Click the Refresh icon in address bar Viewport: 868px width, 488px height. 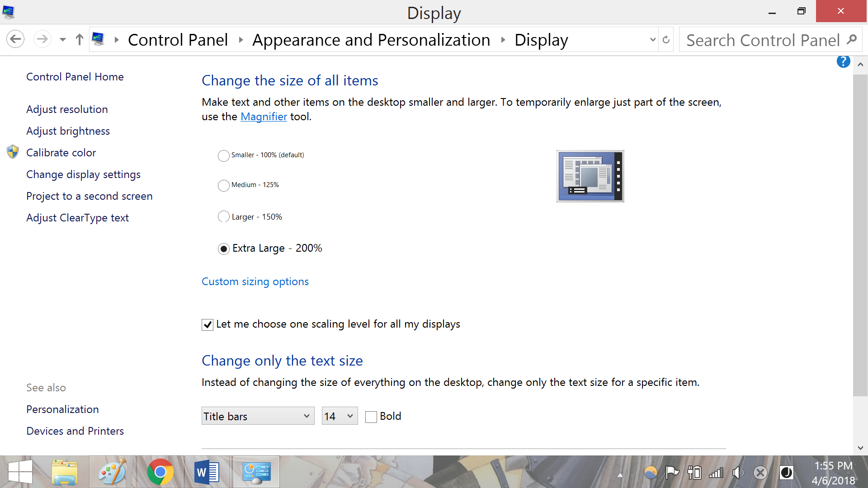pos(666,40)
